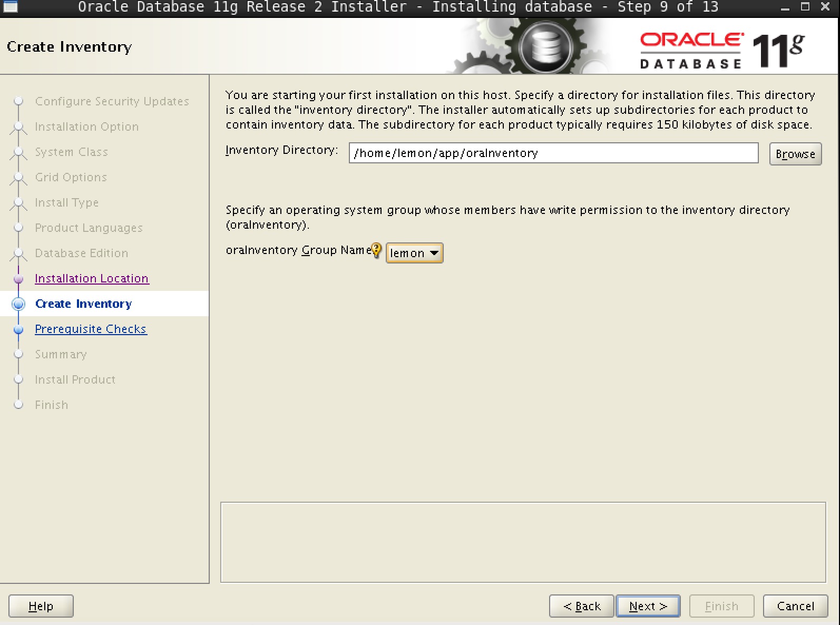Image resolution: width=840 pixels, height=625 pixels.
Task: Click the empty message area panel
Action: (x=523, y=542)
